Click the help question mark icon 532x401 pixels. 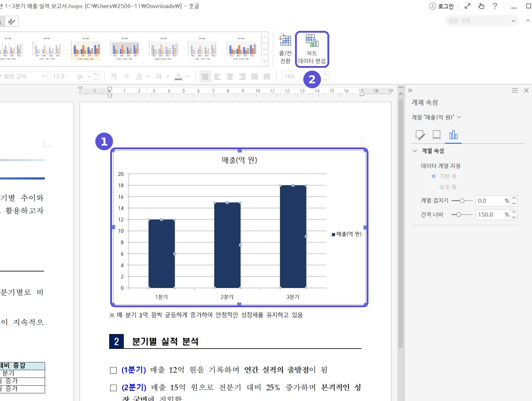tap(495, 6)
